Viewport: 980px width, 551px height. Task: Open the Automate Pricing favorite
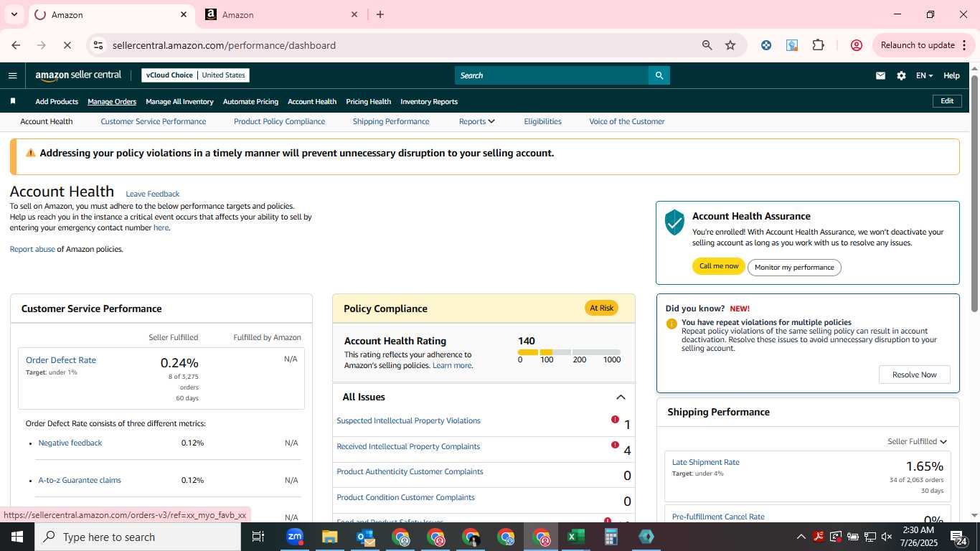250,101
